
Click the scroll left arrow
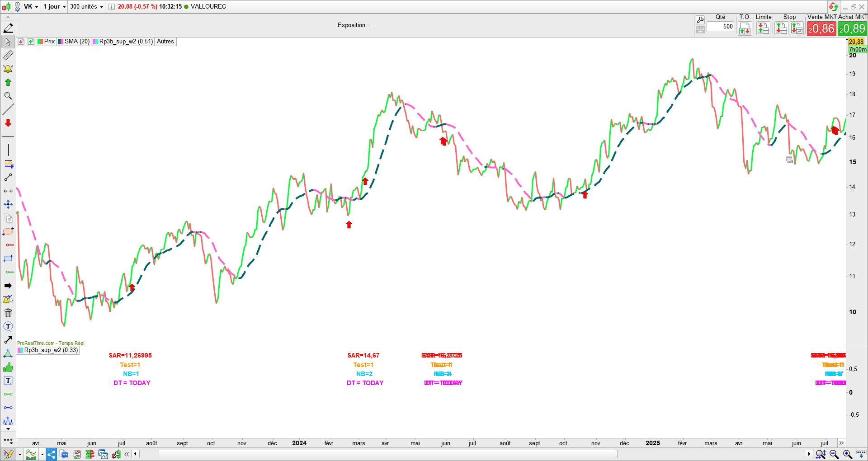[135, 454]
